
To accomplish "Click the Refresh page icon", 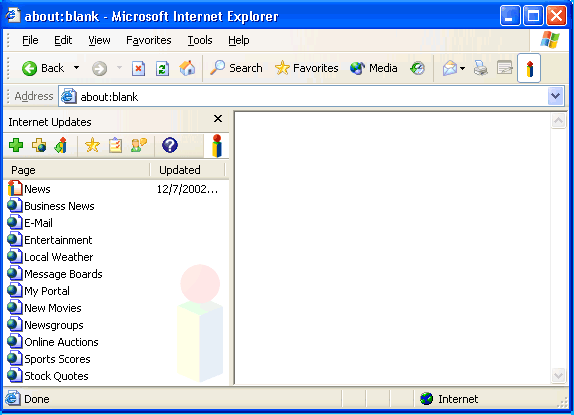I will pyautogui.click(x=162, y=68).
